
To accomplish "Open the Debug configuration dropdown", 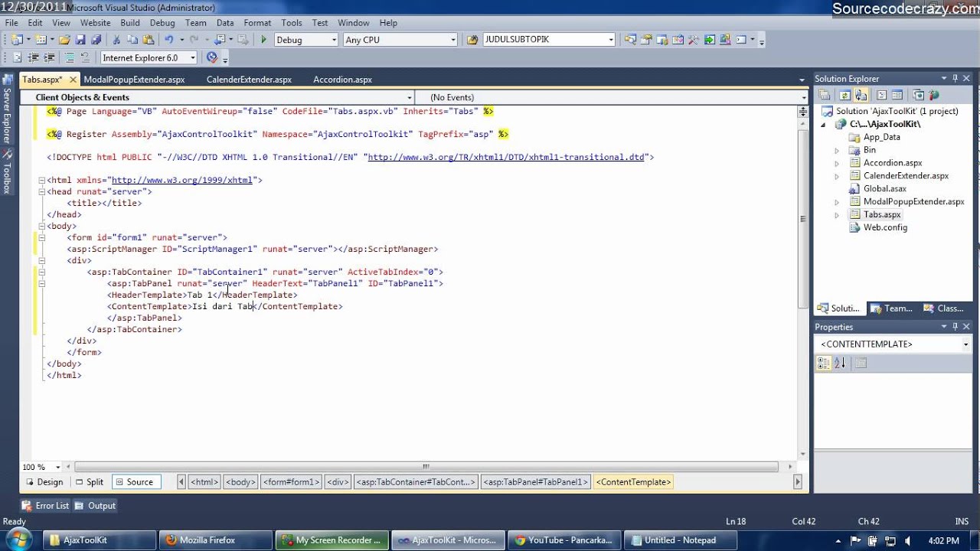I will click(x=334, y=40).
